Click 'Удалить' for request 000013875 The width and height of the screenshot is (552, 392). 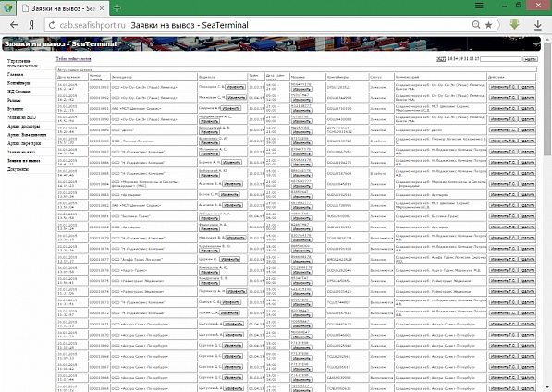click(x=527, y=280)
